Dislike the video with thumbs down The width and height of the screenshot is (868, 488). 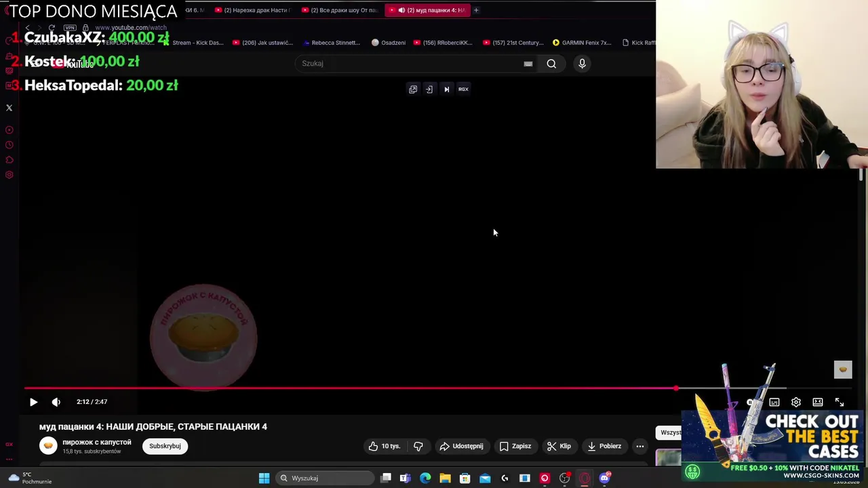418,446
